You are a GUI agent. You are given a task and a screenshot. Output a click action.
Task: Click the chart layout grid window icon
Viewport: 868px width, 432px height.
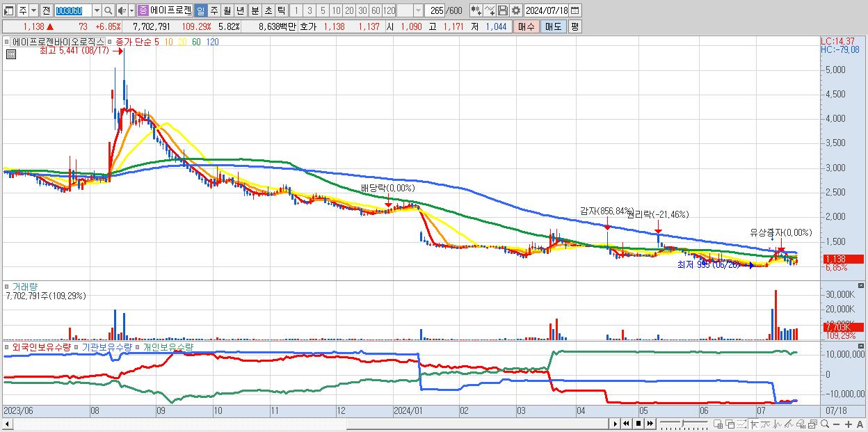[718, 424]
